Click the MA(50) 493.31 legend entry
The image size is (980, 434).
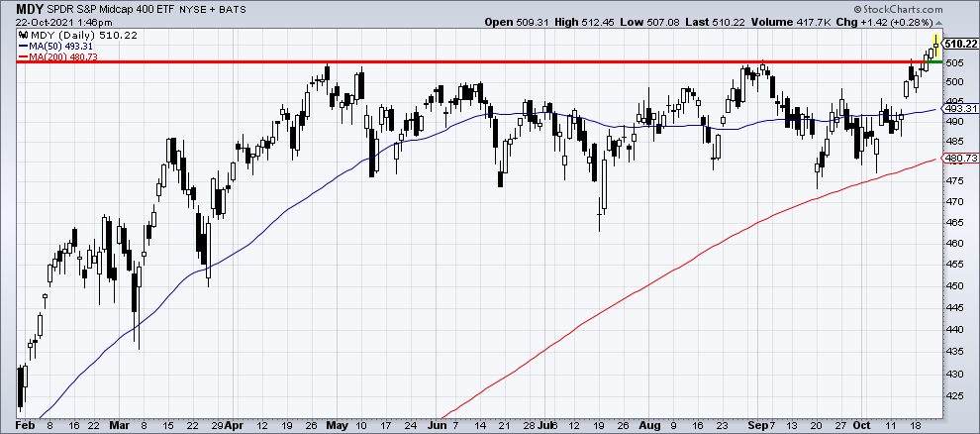tap(53, 46)
